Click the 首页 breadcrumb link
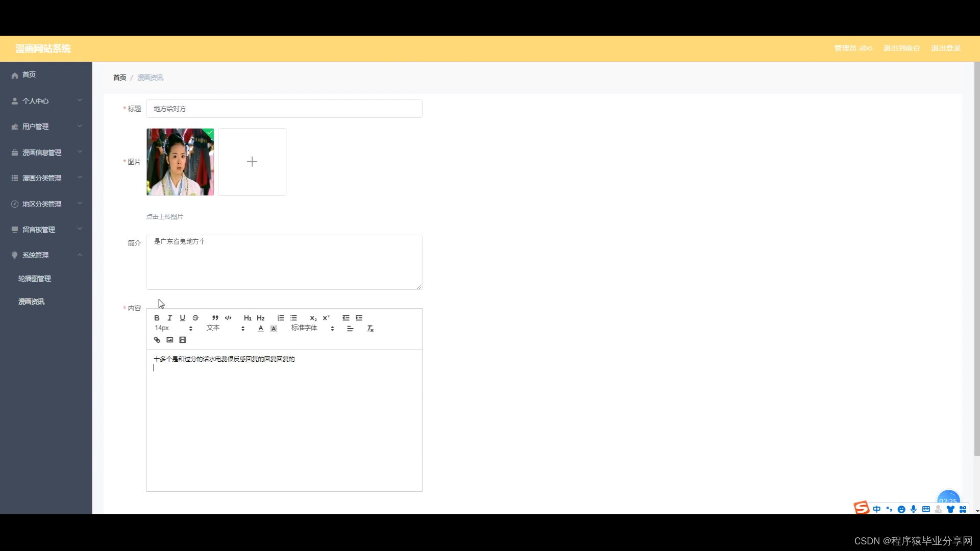 coord(119,78)
